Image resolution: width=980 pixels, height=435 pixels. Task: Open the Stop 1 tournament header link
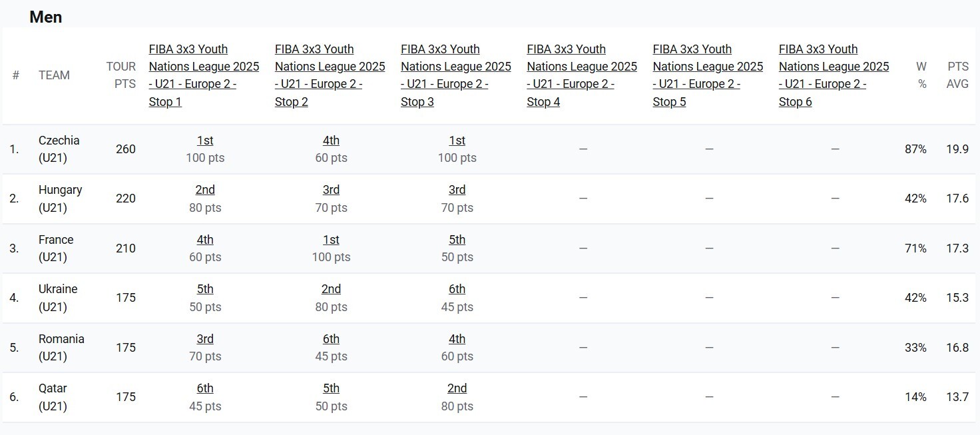point(204,75)
